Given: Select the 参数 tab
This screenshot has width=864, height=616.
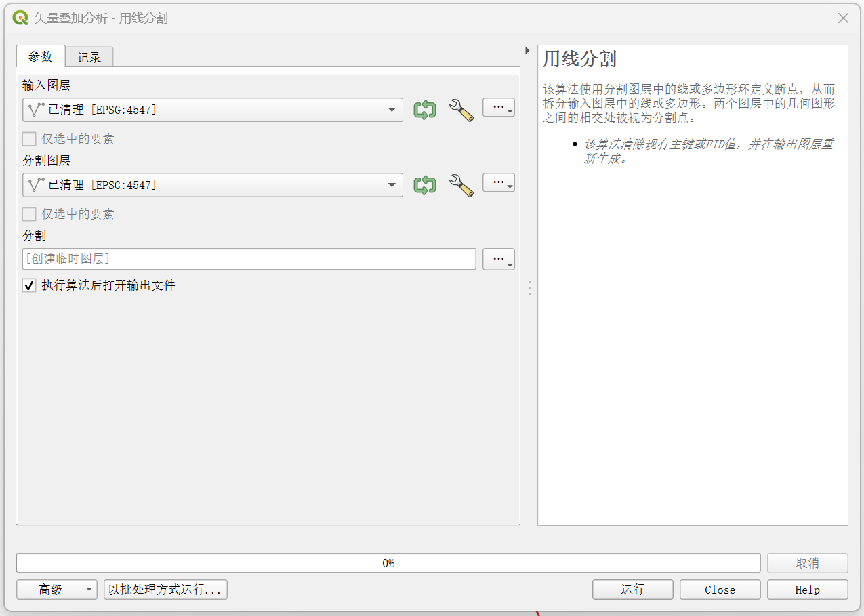Looking at the screenshot, I should (41, 57).
